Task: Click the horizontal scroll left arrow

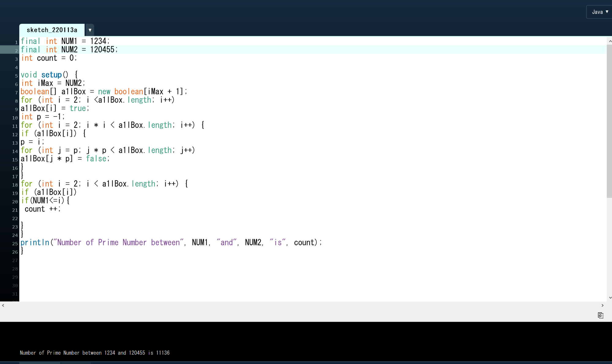Action: click(3, 305)
